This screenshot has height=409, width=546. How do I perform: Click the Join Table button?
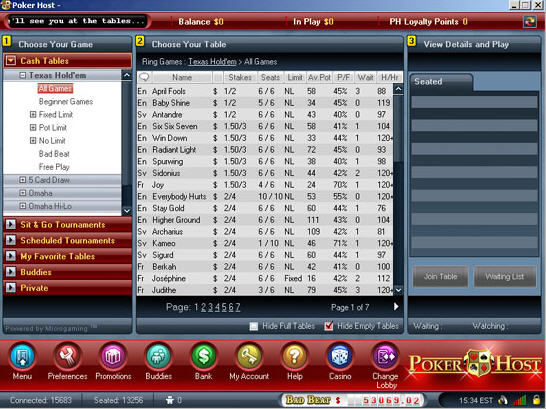click(440, 277)
